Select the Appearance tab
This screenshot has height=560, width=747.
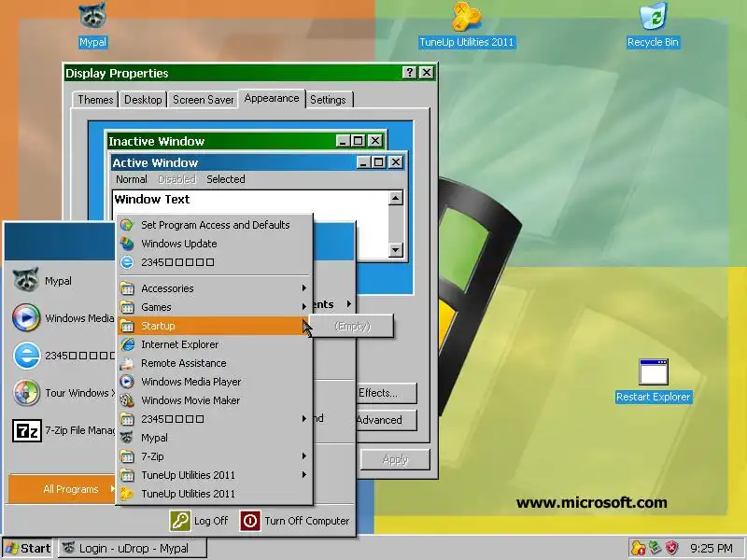click(x=272, y=99)
